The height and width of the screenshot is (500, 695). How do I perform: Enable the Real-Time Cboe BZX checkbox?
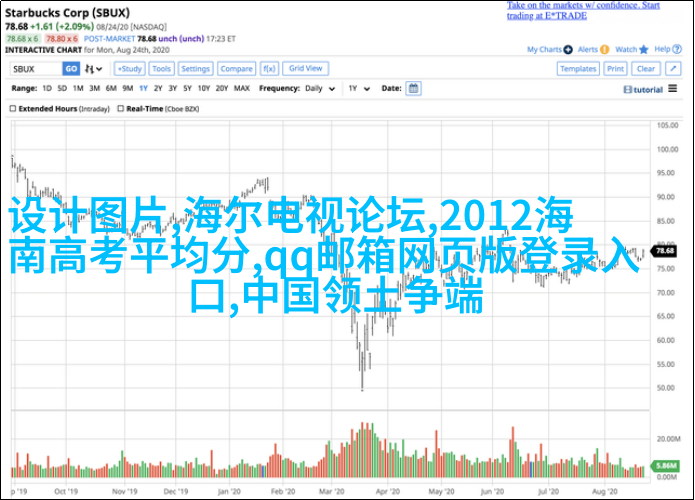click(121, 109)
